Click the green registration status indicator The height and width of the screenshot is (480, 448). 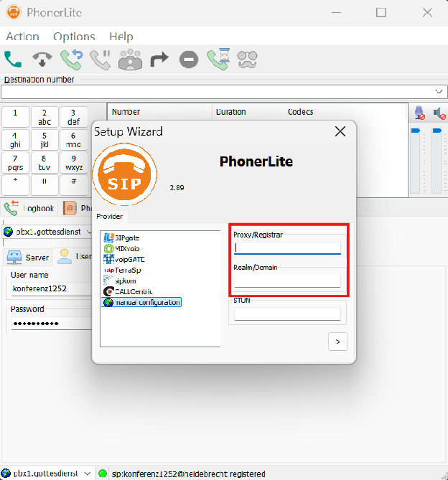pos(103,474)
